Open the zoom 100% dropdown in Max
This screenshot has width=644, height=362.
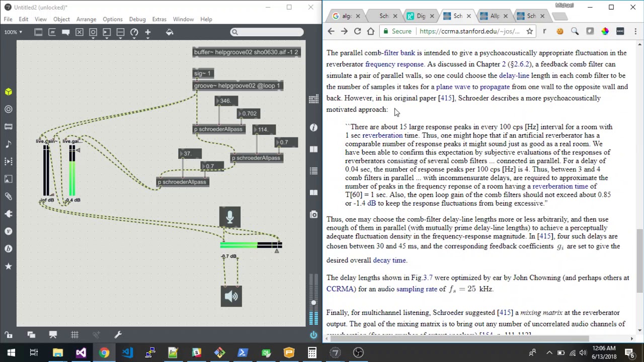click(13, 32)
